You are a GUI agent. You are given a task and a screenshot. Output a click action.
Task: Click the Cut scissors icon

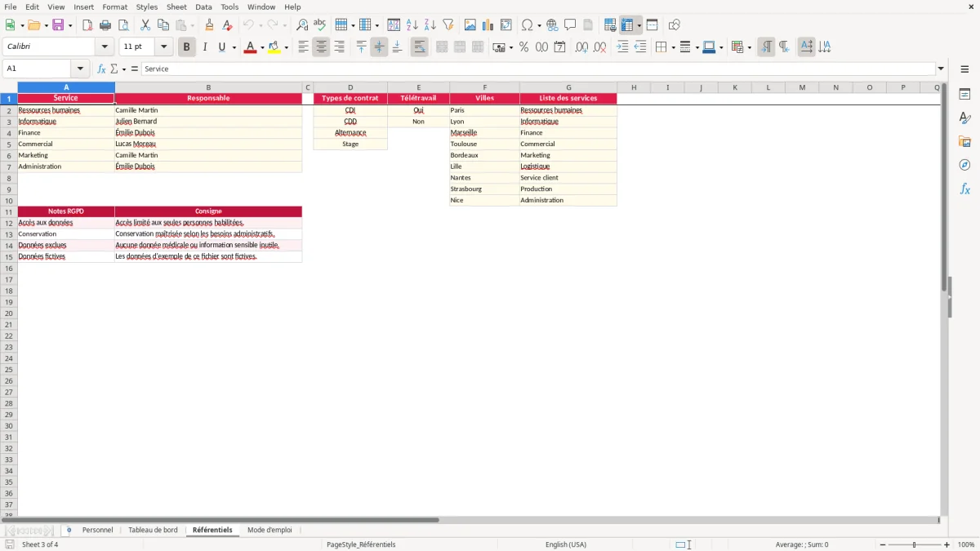(145, 25)
